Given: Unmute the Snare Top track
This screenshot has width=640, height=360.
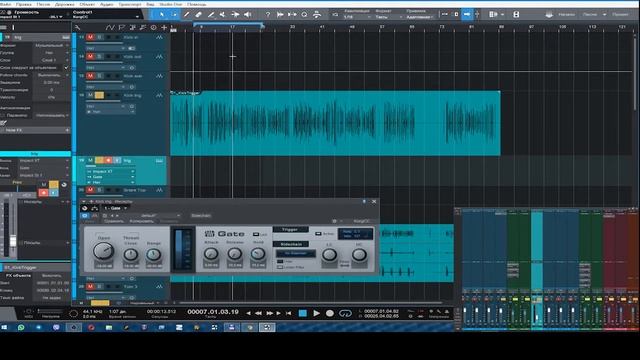Looking at the screenshot, I should [x=90, y=190].
